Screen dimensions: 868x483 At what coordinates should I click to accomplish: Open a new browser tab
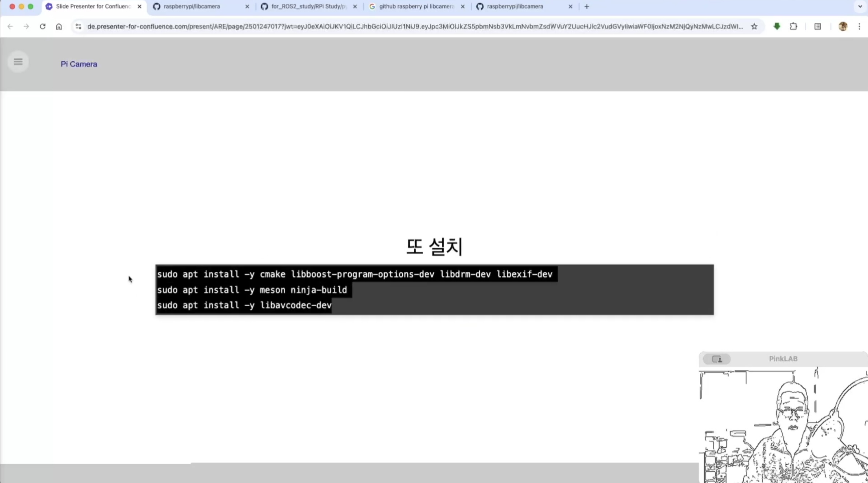click(x=587, y=7)
